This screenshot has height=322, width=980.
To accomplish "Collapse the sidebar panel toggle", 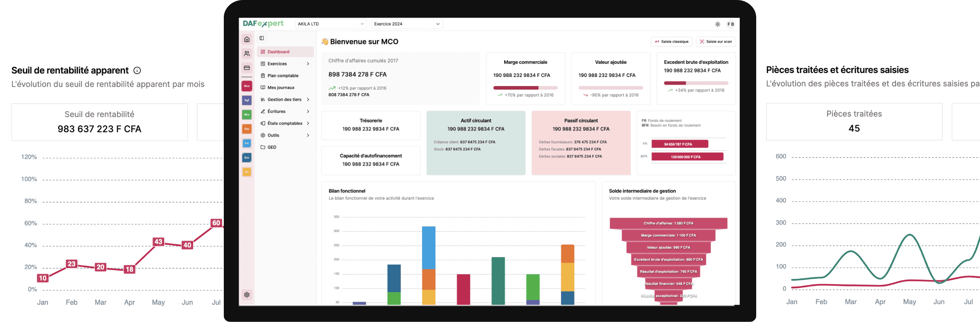I will (262, 38).
